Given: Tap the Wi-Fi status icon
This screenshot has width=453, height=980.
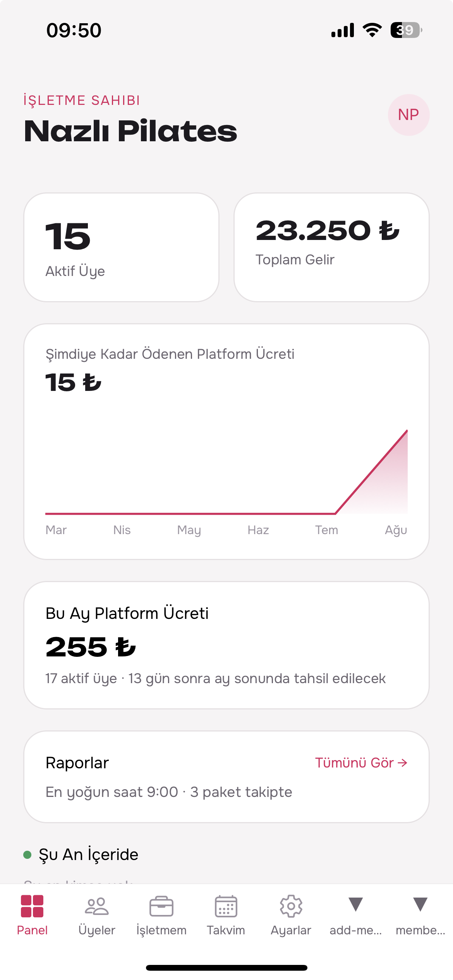Looking at the screenshot, I should 372,30.
